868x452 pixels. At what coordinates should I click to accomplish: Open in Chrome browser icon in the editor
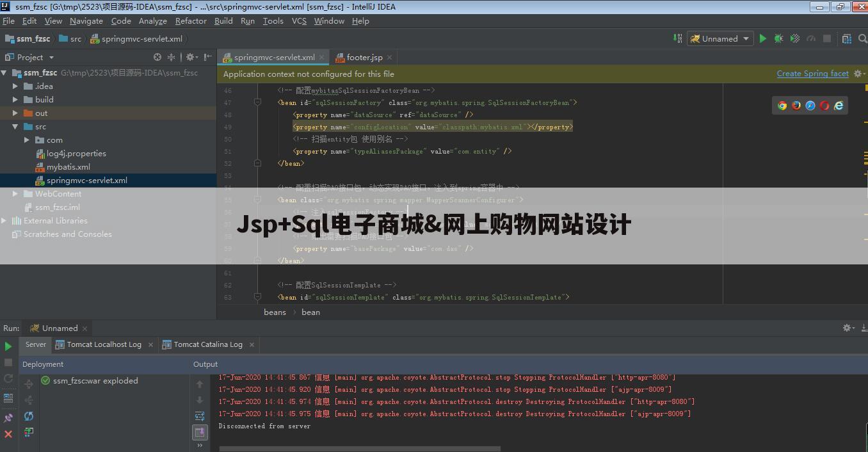[x=782, y=106]
